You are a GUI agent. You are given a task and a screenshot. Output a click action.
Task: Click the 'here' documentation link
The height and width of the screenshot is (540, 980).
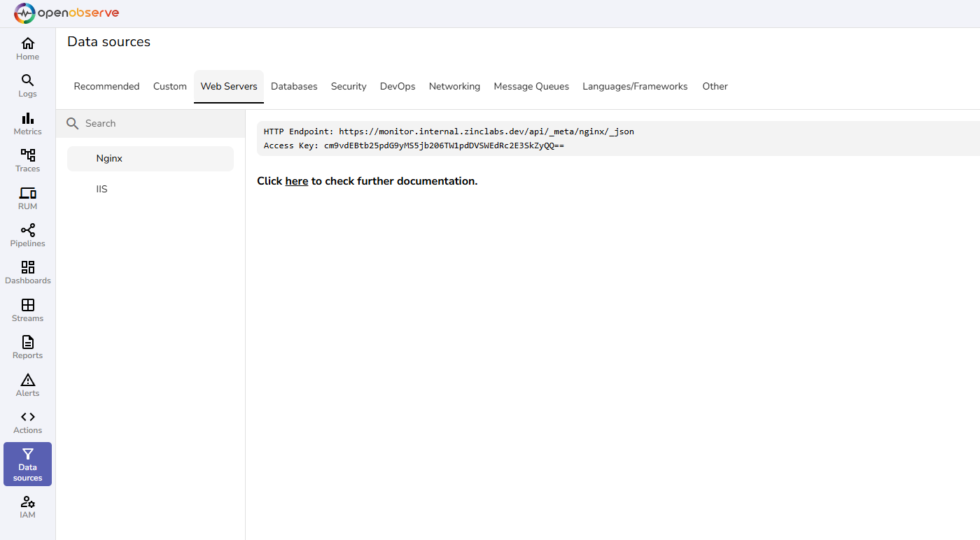[x=297, y=181]
